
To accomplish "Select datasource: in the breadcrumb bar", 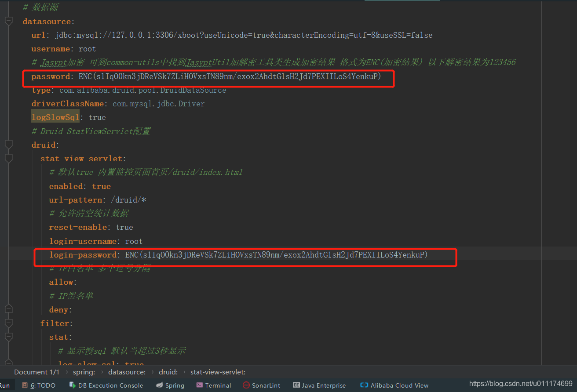I will point(127,372).
